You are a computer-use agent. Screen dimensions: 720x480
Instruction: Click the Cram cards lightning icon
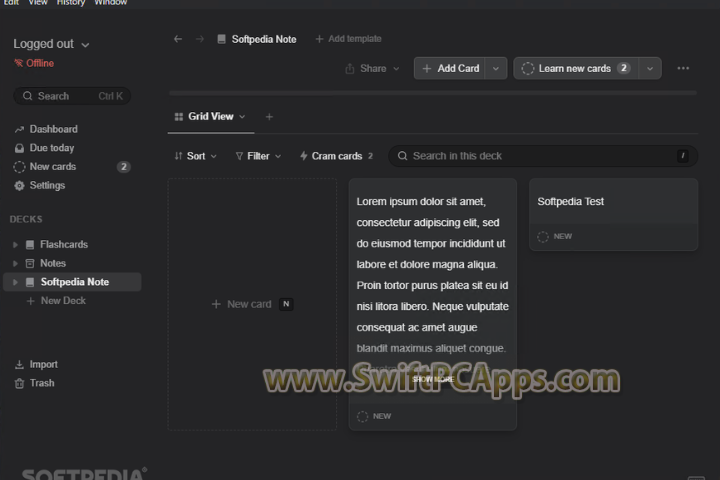[x=303, y=156]
